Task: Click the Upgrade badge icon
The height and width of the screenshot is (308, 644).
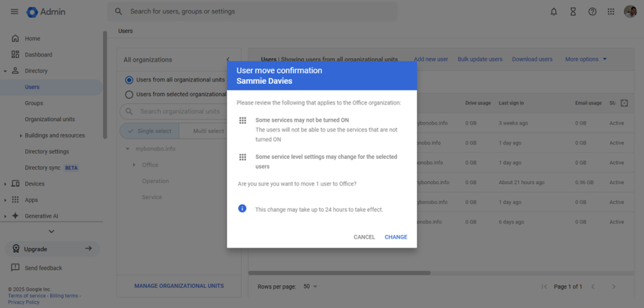Action: pyautogui.click(x=16, y=248)
